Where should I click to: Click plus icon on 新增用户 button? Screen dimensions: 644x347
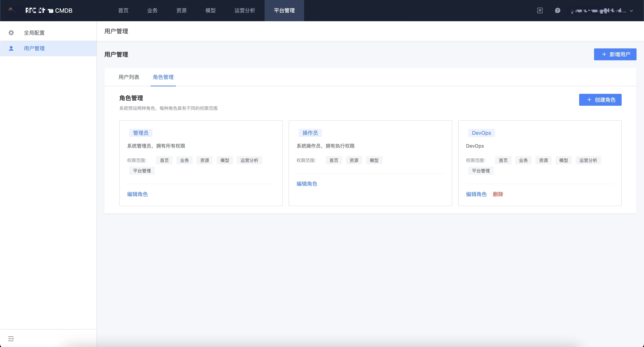(x=604, y=55)
